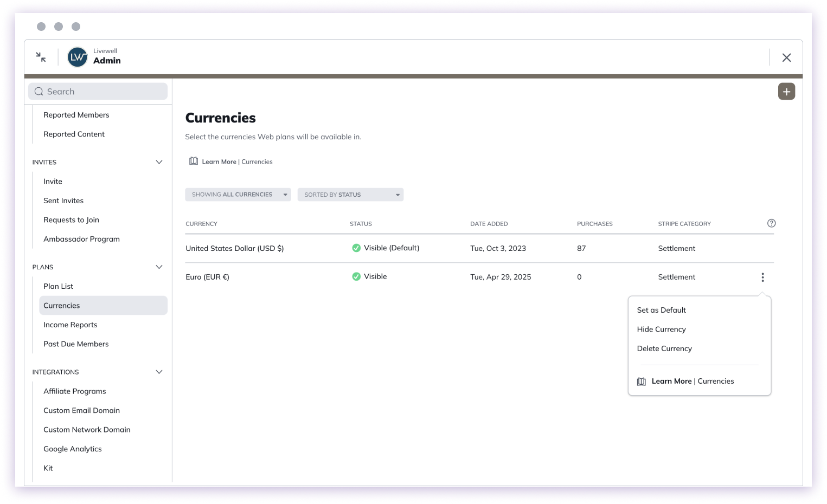
Task: Click Admin title in header
Action: pos(107,61)
